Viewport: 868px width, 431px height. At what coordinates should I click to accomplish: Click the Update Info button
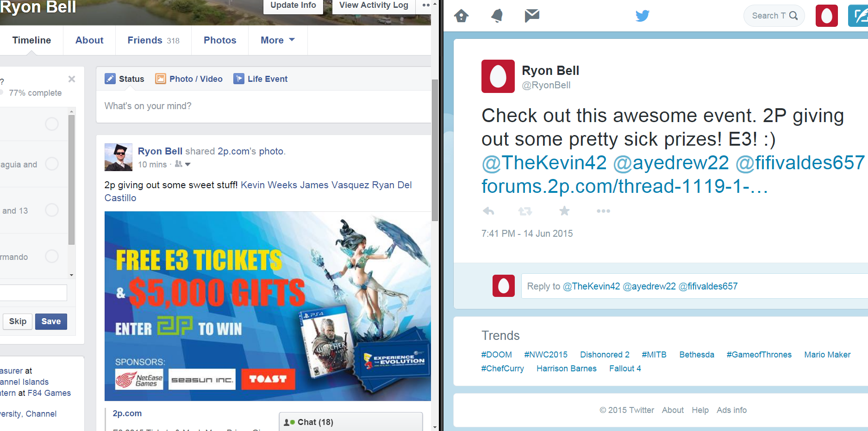[x=293, y=6]
